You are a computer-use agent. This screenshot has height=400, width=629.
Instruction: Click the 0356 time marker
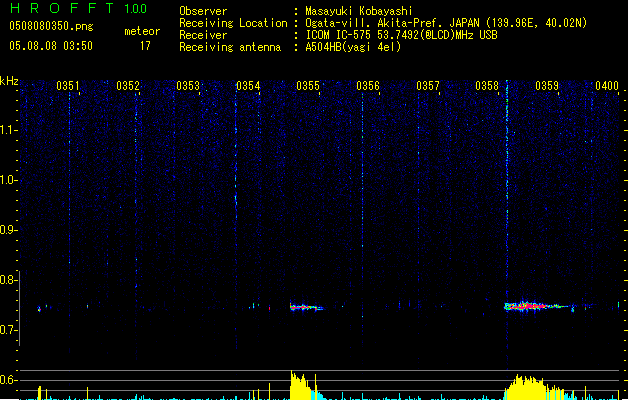click(x=368, y=86)
